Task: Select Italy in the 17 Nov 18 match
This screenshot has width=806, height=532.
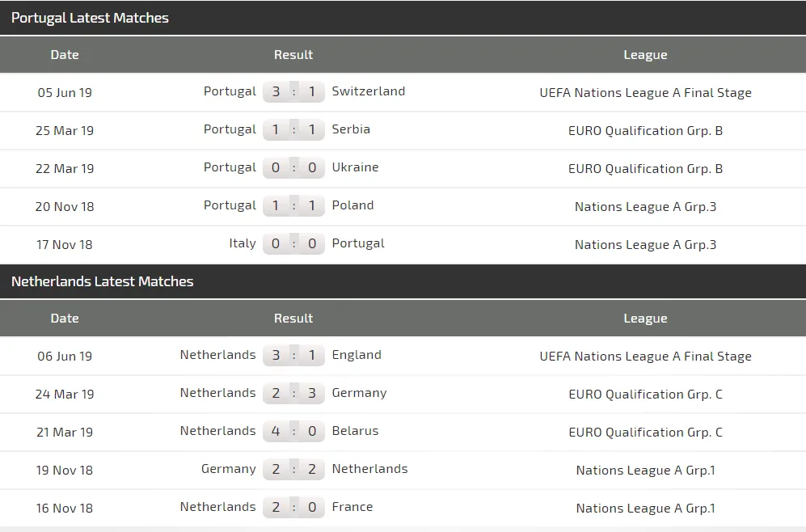Action: click(x=243, y=243)
